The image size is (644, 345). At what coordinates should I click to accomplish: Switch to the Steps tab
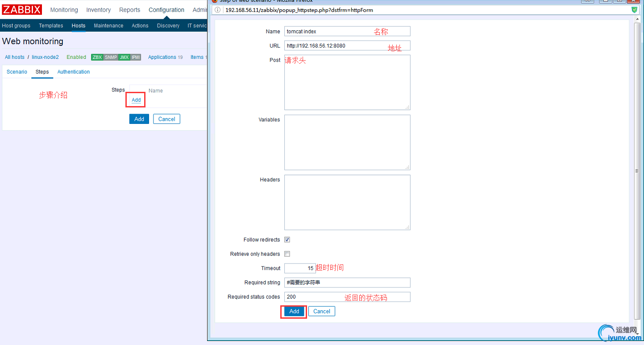pyautogui.click(x=42, y=72)
